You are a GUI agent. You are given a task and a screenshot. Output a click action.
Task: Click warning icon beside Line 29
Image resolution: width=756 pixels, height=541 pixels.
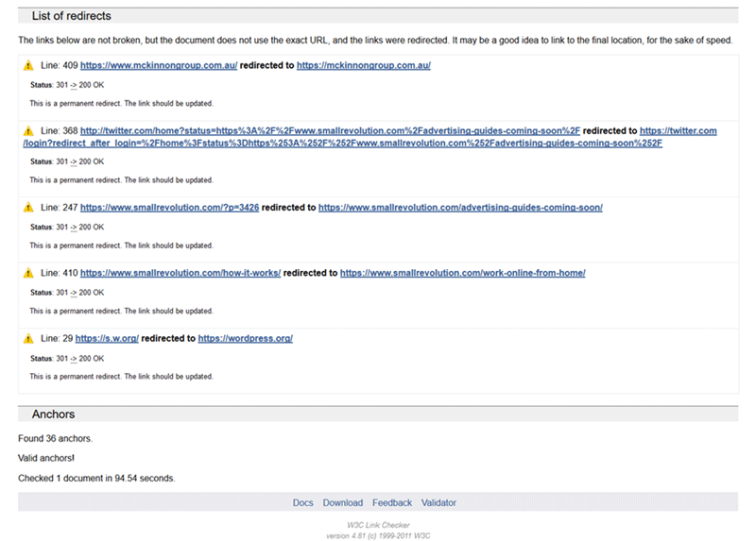pos(28,339)
